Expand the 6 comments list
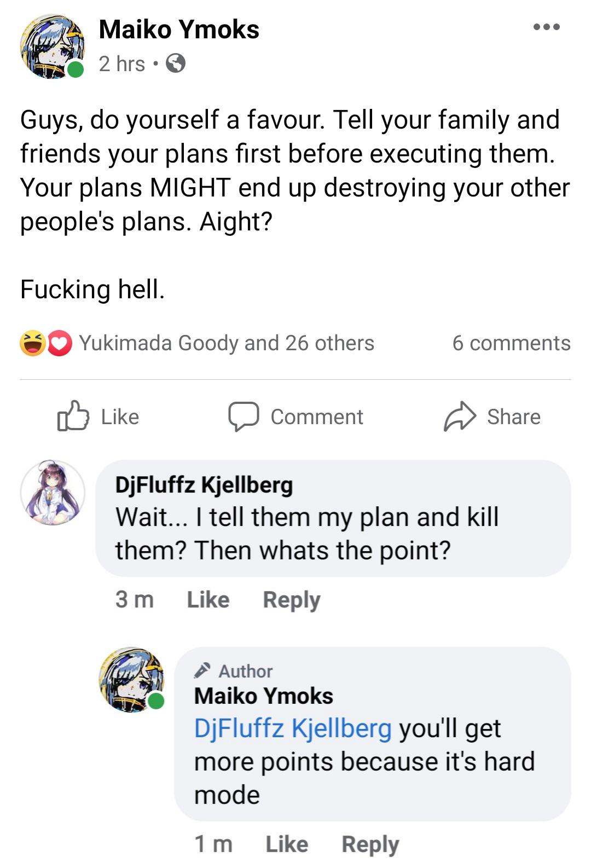591x868 pixels. pos(511,343)
